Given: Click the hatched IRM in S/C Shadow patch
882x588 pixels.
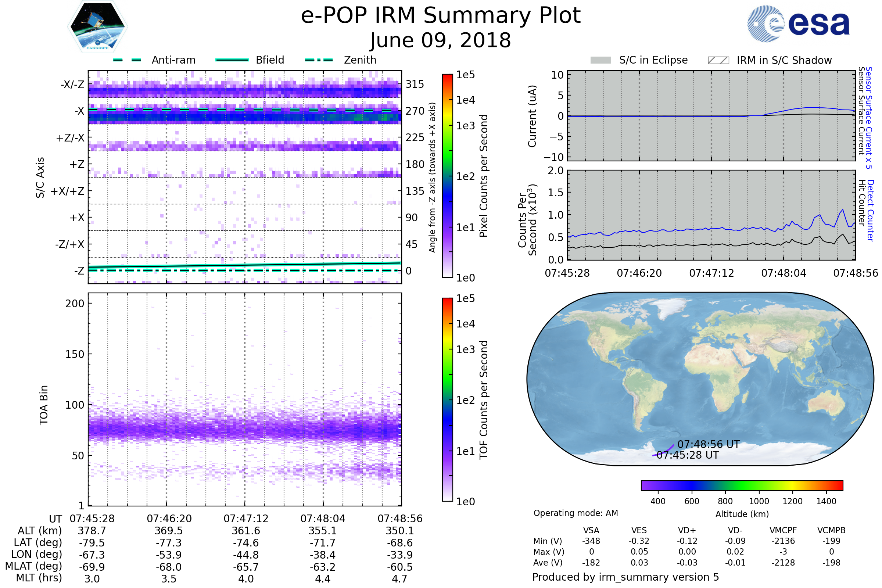Looking at the screenshot, I should (718, 60).
